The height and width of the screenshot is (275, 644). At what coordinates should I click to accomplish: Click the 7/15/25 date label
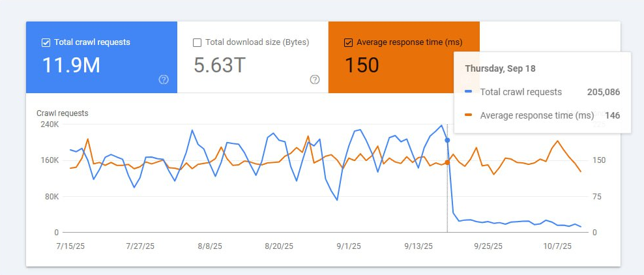coord(70,246)
